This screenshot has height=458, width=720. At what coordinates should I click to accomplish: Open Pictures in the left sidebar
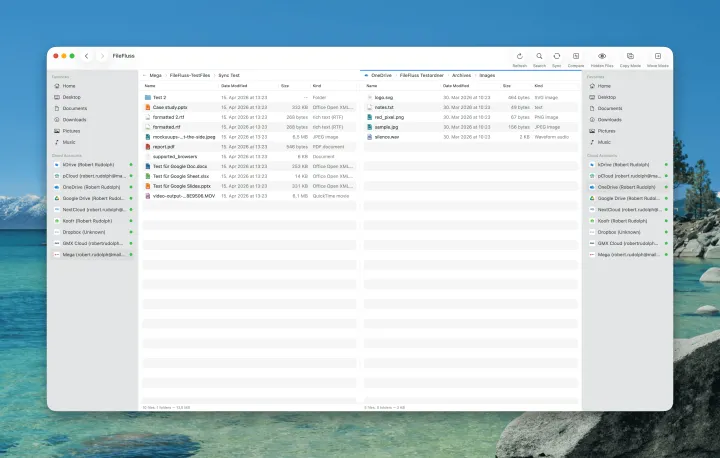coord(93,131)
